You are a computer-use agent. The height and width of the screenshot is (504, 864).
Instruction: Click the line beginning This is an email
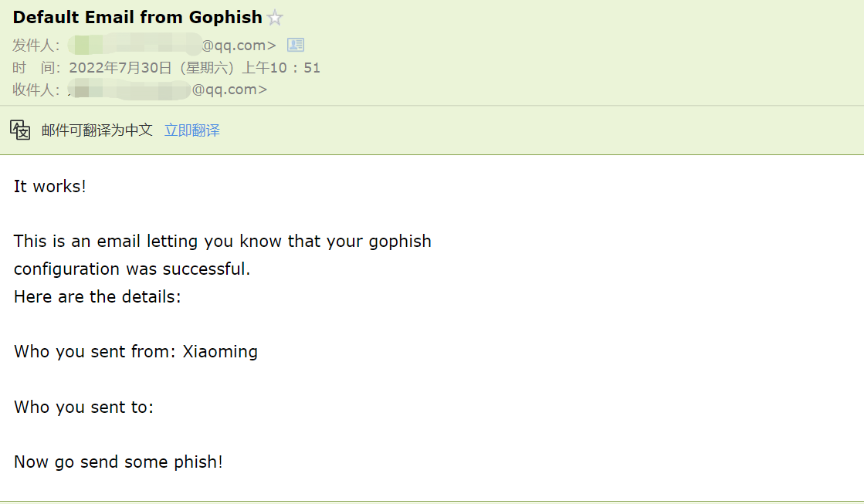point(222,241)
